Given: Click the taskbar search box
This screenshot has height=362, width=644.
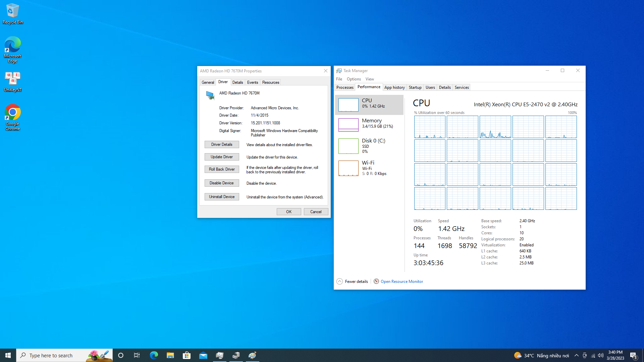Looking at the screenshot, I should 64,355.
